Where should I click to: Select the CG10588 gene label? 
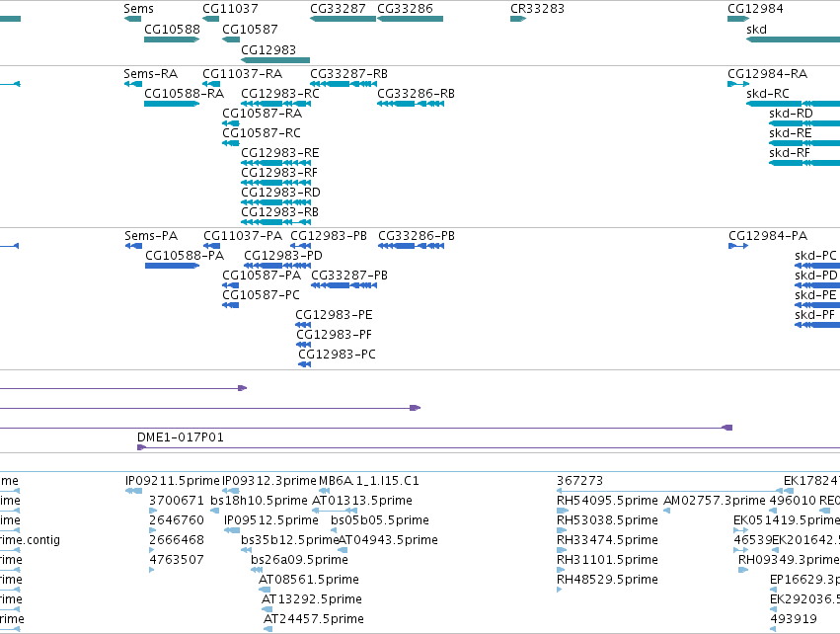172,30
